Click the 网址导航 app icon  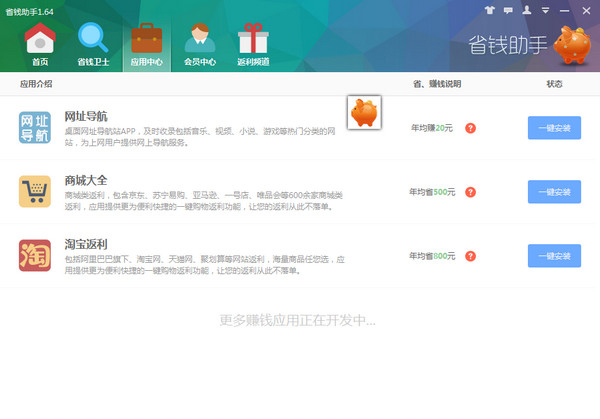click(x=35, y=127)
